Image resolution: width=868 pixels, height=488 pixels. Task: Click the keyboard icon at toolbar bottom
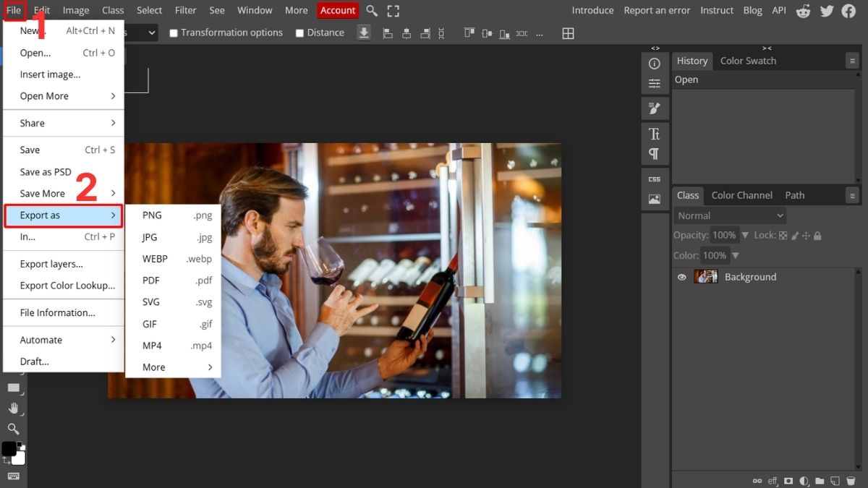13,476
